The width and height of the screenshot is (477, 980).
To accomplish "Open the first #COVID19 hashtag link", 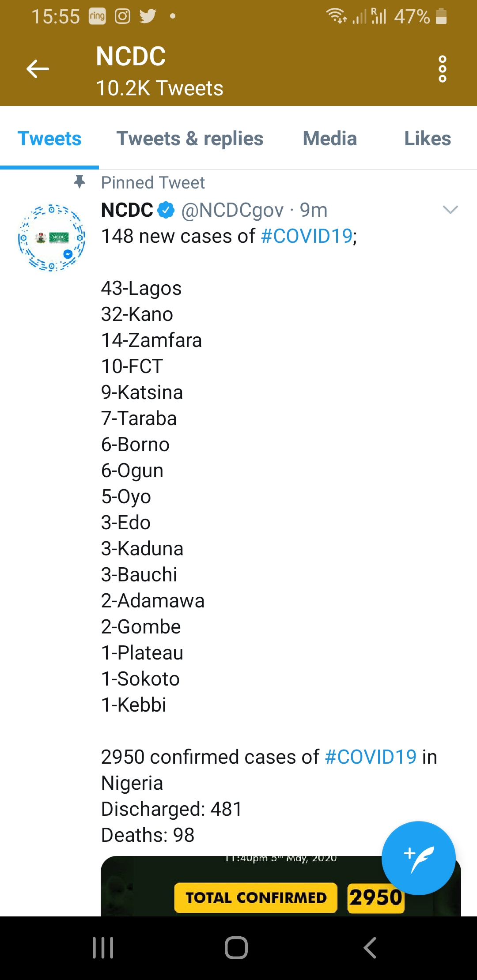I will [307, 236].
